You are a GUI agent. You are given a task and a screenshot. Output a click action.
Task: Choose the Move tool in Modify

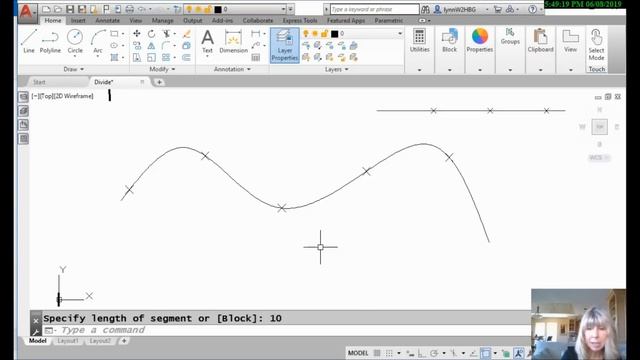click(137, 33)
